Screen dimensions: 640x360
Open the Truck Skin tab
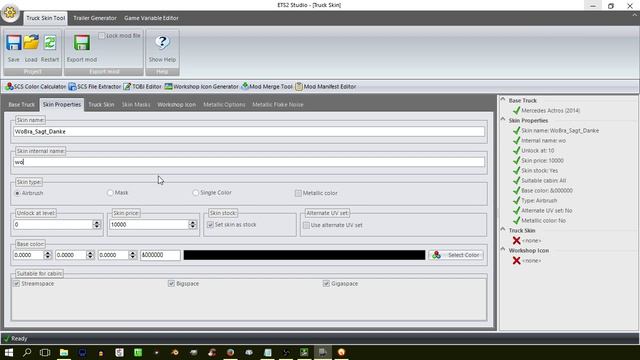coord(101,104)
